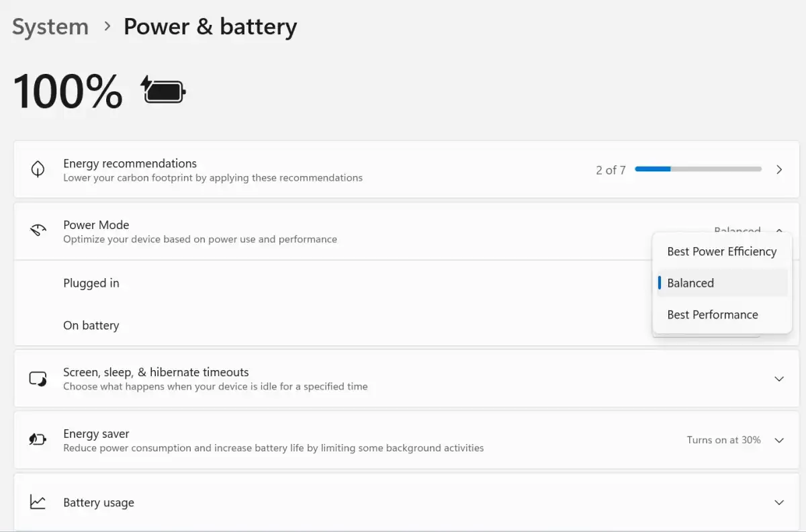Click the Energy saver battery leaf icon
The width and height of the screenshot is (806, 532).
pos(38,440)
